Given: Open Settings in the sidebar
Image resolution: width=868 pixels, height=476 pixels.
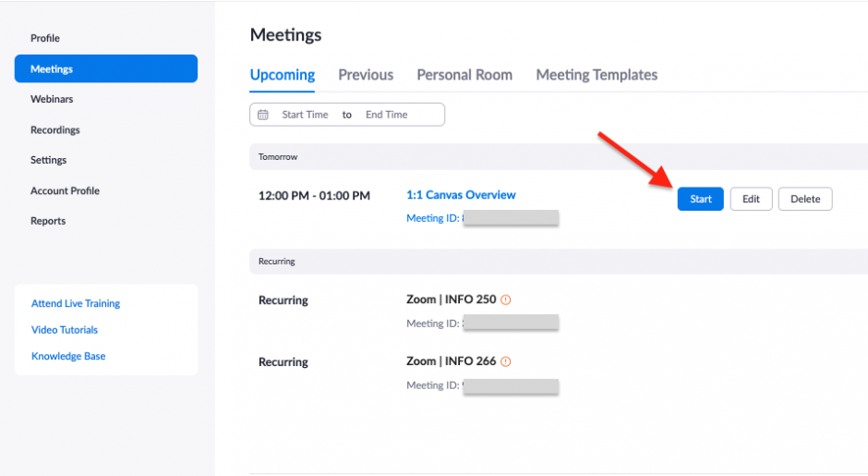Looking at the screenshot, I should (x=49, y=160).
